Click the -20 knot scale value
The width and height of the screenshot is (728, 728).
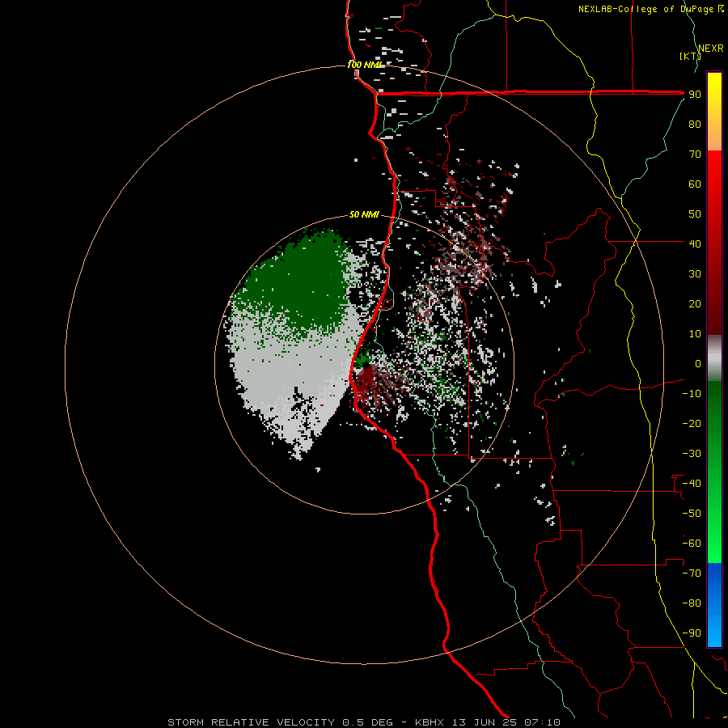pyautogui.click(x=692, y=423)
